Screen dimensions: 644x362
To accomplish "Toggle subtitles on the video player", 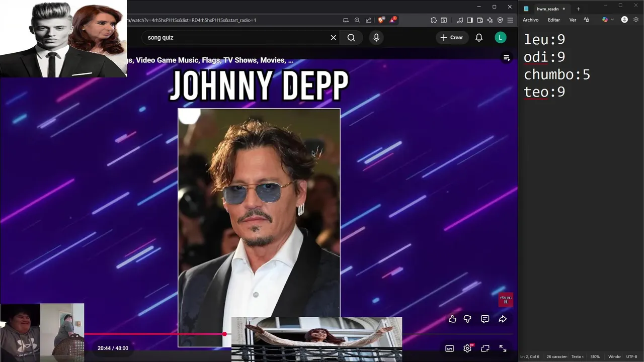I will (x=449, y=348).
